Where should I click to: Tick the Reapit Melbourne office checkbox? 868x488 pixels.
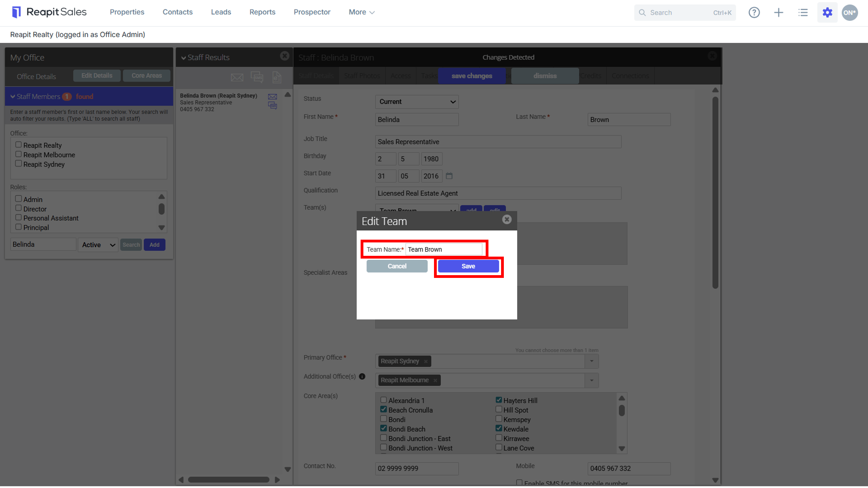point(19,154)
